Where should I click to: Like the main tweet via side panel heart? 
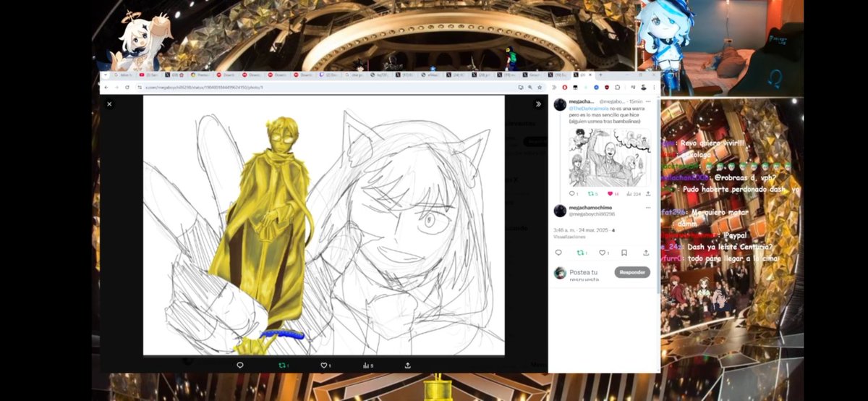(x=603, y=253)
